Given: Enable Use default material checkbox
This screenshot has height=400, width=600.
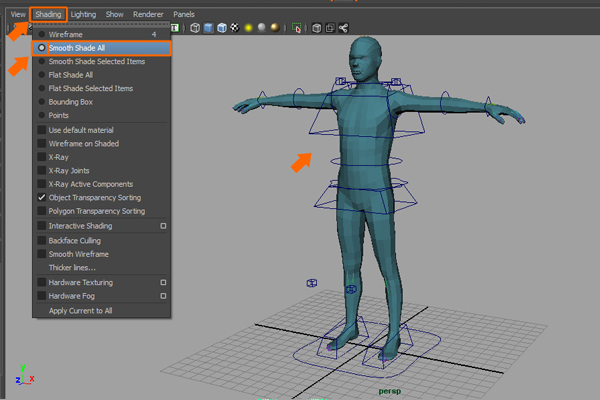Looking at the screenshot, I should click(x=42, y=130).
